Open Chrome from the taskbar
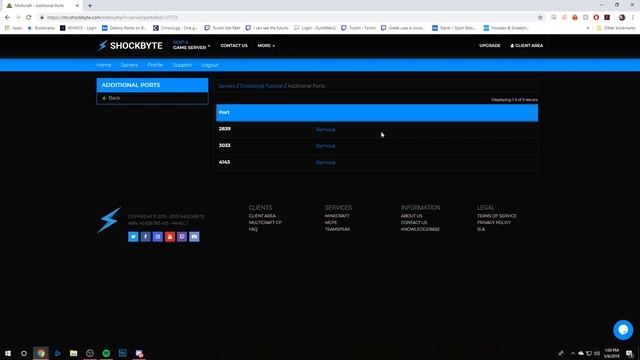 click(41, 353)
